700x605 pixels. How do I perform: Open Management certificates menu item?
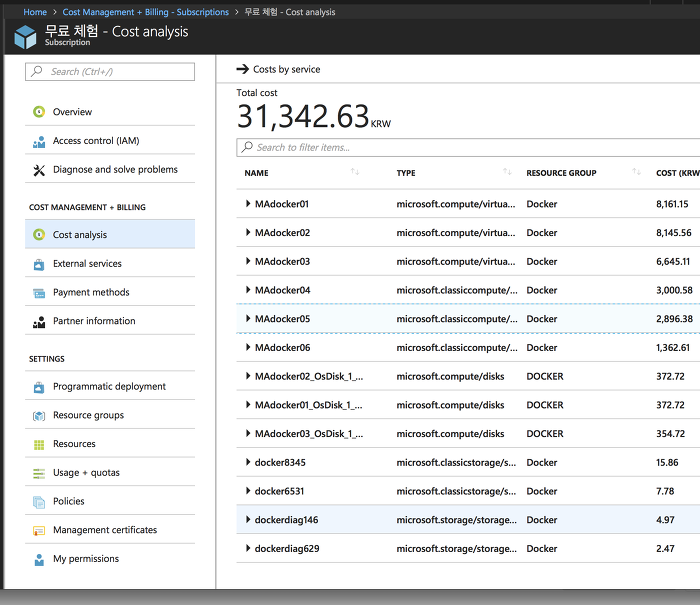pyautogui.click(x=110, y=530)
